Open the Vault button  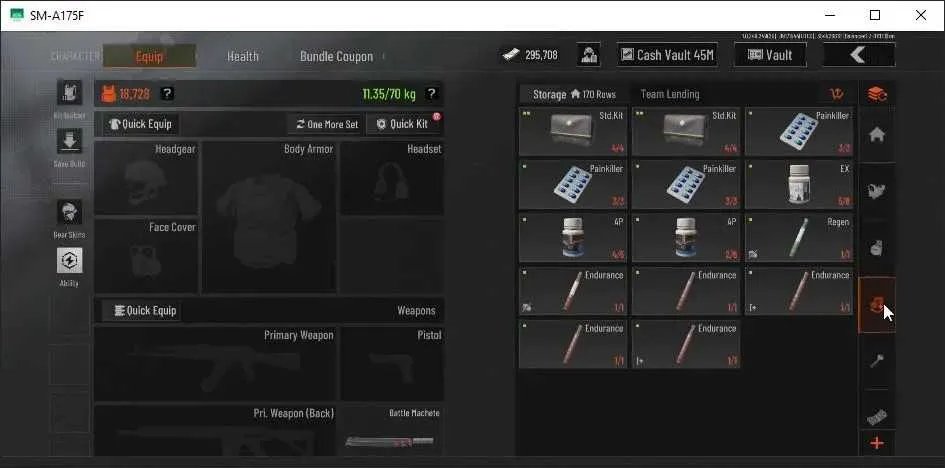click(x=770, y=55)
